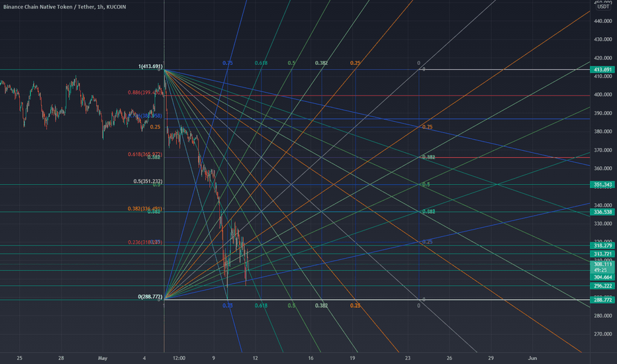617x364 pixels.
Task: Click the Binance Chain Native Token / Tether title
Action: click(49, 7)
